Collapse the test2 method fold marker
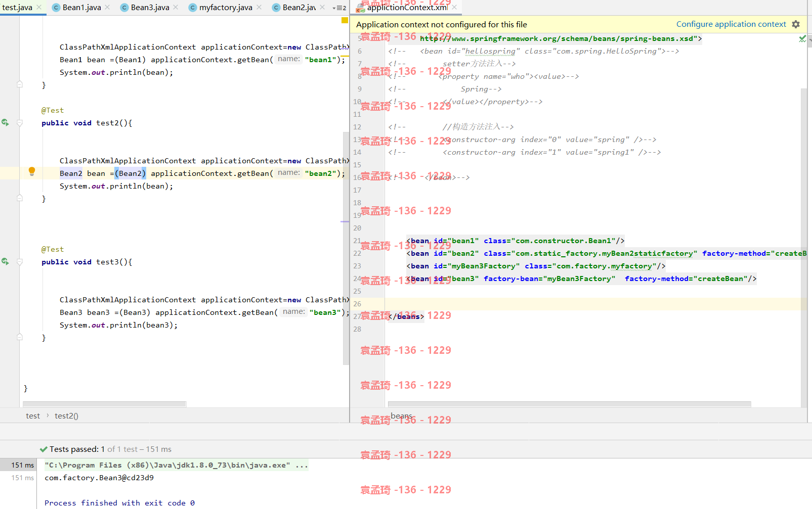The width and height of the screenshot is (812, 509). click(20, 123)
